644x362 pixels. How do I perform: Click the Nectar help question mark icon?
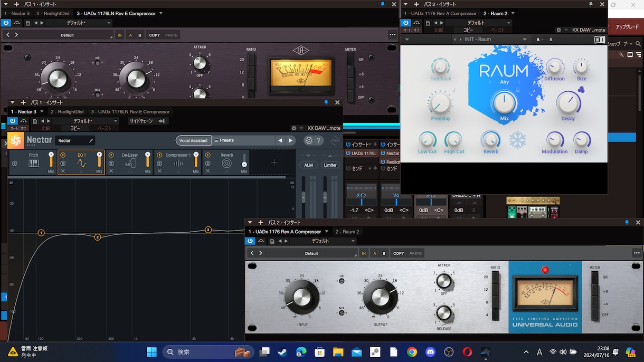(319, 140)
